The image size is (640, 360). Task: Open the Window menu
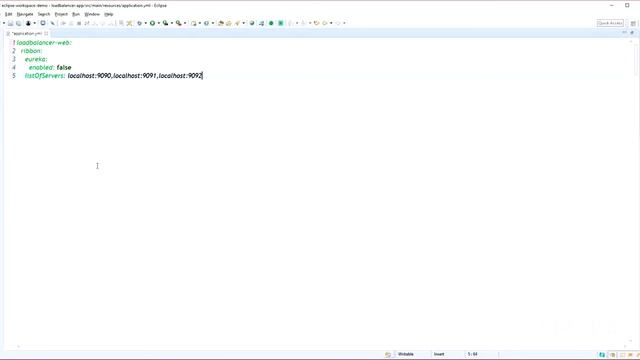tap(92, 14)
